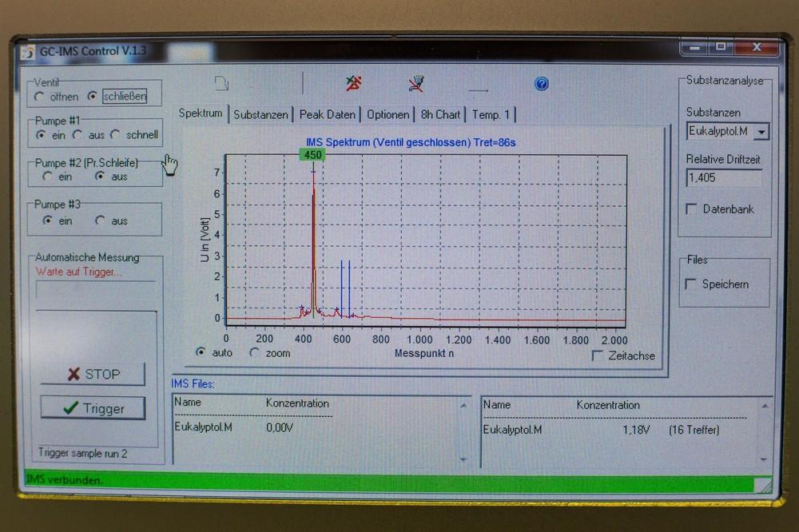Click the green 450 peak marker label
The height and width of the screenshot is (532, 799).
click(312, 155)
